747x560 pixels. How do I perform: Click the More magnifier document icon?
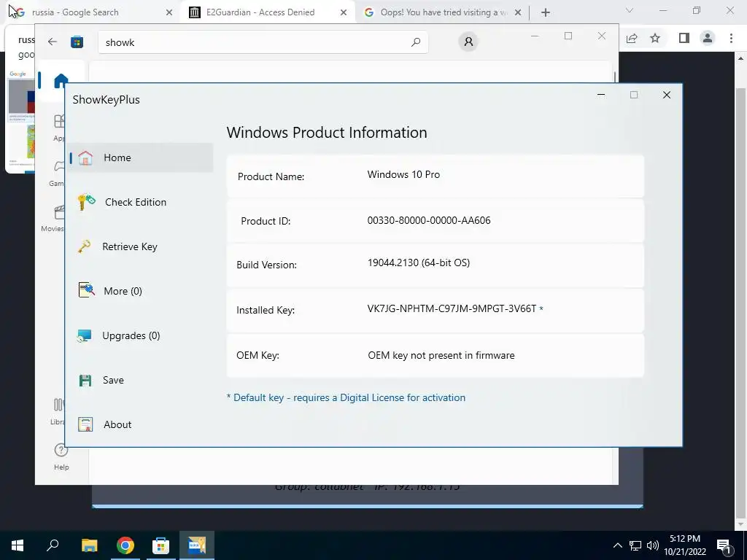(86, 290)
